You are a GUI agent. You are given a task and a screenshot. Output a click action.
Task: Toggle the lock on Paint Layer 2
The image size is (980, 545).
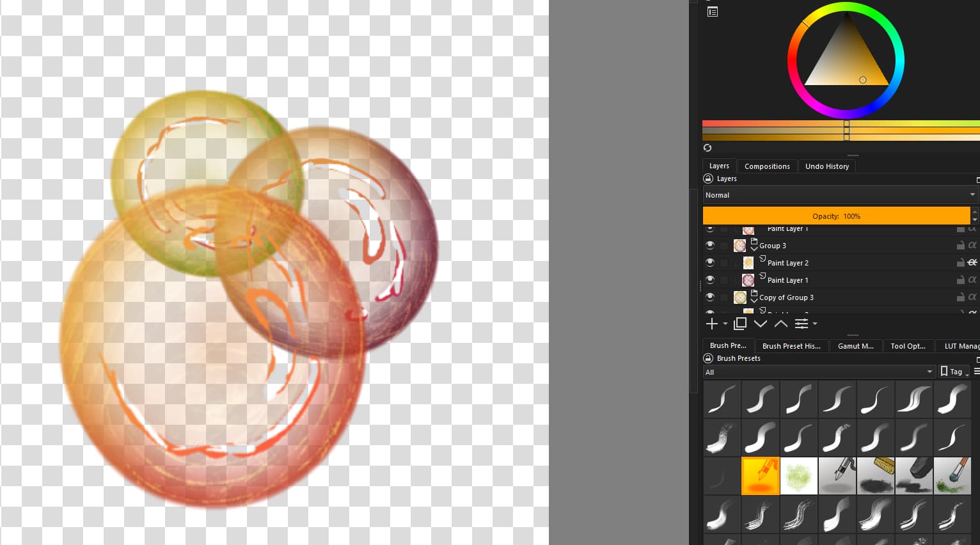click(x=960, y=263)
